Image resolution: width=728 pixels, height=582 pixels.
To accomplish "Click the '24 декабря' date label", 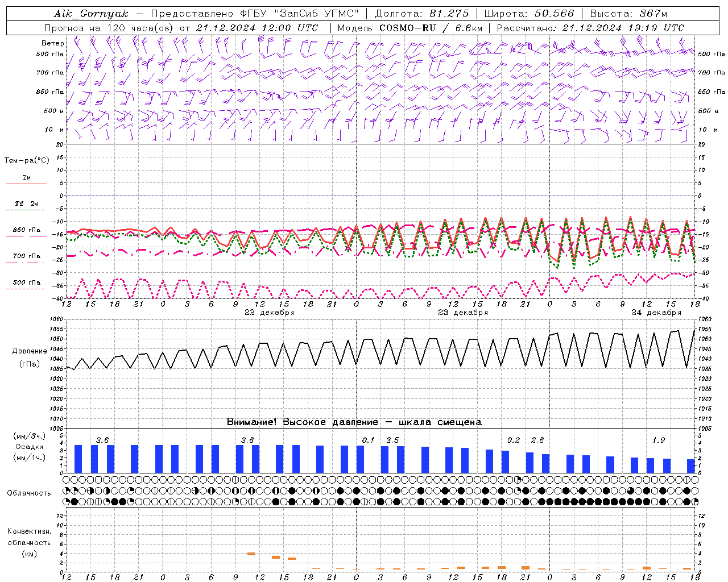I will pos(656,313).
